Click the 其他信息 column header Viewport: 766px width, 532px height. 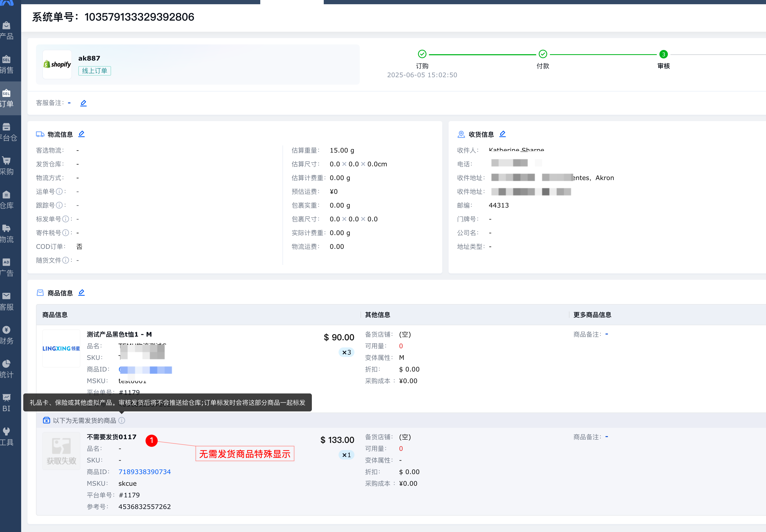click(x=377, y=315)
